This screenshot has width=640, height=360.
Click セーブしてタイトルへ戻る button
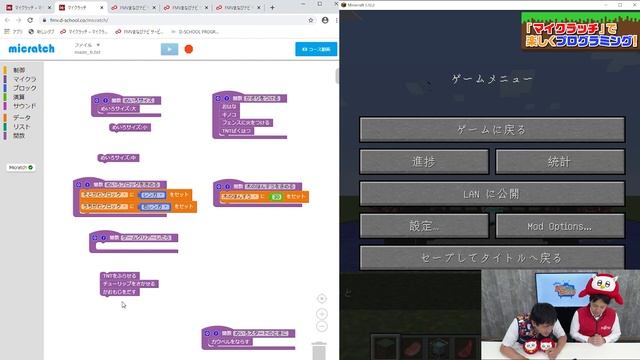[492, 258]
